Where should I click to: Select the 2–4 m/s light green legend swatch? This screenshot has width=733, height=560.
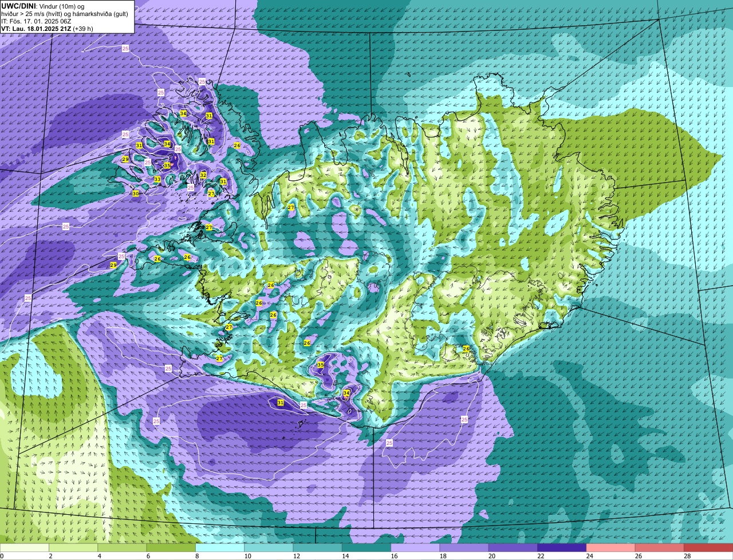point(74,548)
